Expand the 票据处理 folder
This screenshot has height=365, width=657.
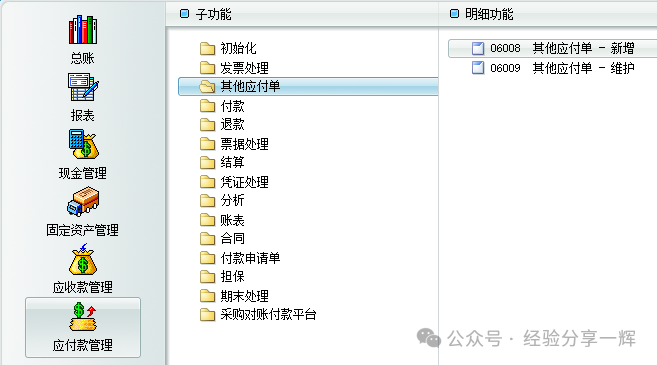click(234, 144)
